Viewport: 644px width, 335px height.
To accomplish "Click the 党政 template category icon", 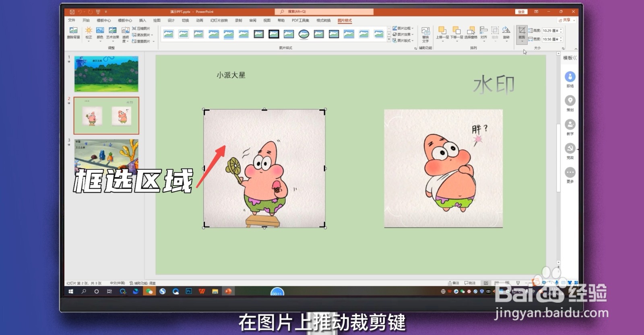I will [570, 148].
